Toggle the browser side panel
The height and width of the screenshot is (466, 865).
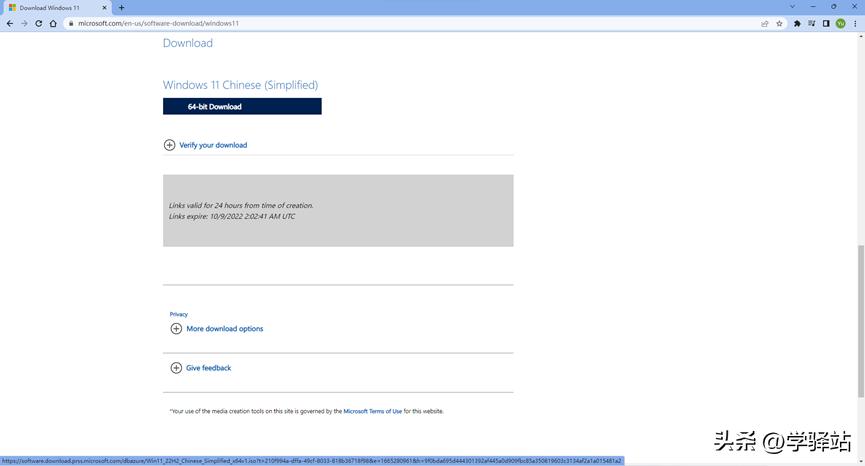coord(826,24)
